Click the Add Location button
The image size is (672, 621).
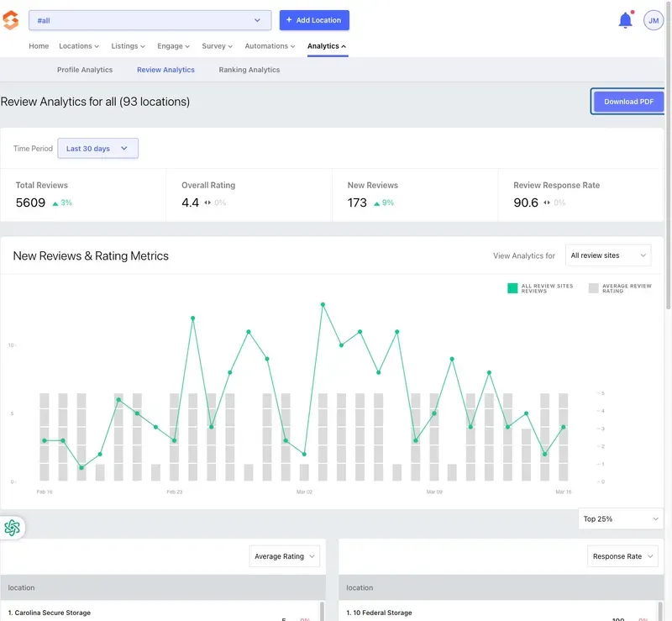click(314, 20)
